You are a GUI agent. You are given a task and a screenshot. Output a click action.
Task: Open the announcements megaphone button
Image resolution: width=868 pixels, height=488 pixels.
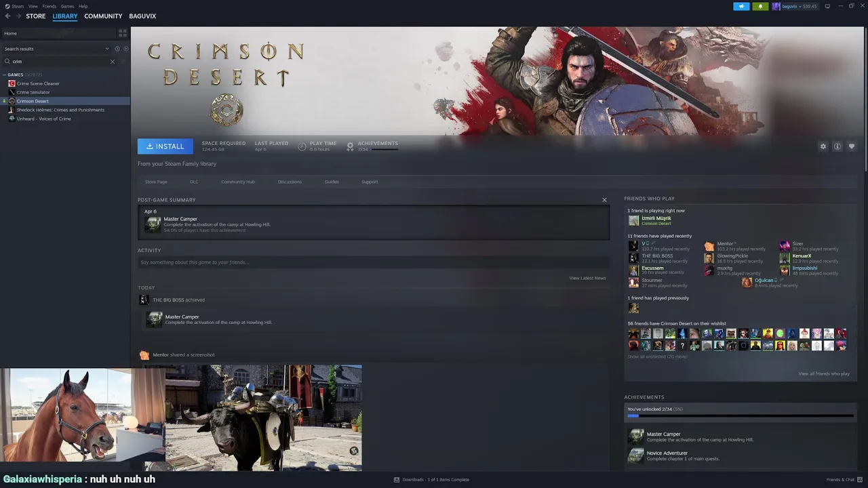coord(741,6)
